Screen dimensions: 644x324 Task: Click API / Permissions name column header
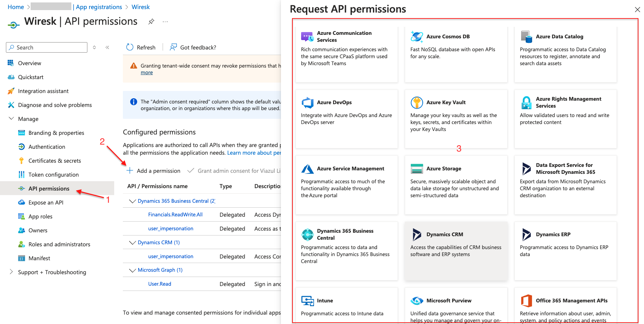coord(157,186)
